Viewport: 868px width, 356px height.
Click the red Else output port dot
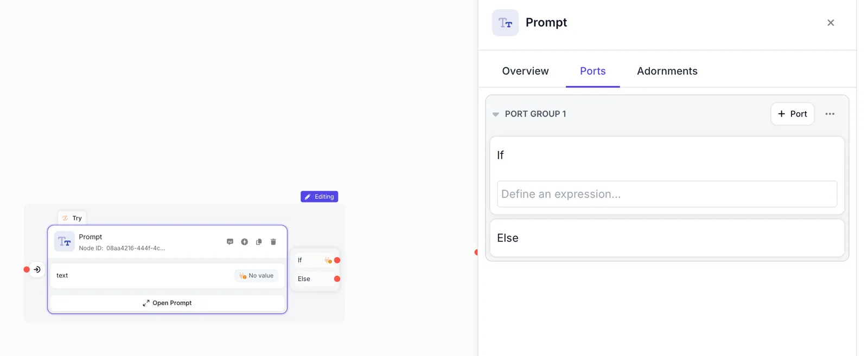pyautogui.click(x=337, y=279)
